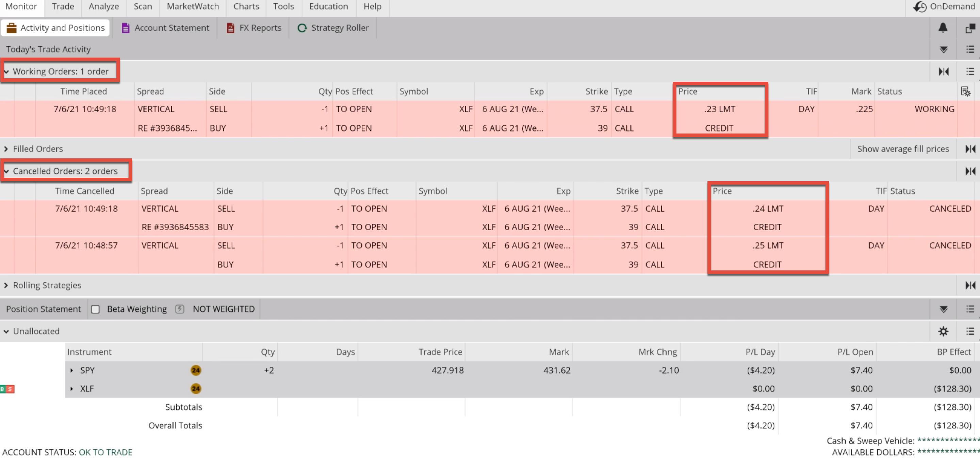
Task: Open the Tools tab
Action: pyautogui.click(x=283, y=6)
